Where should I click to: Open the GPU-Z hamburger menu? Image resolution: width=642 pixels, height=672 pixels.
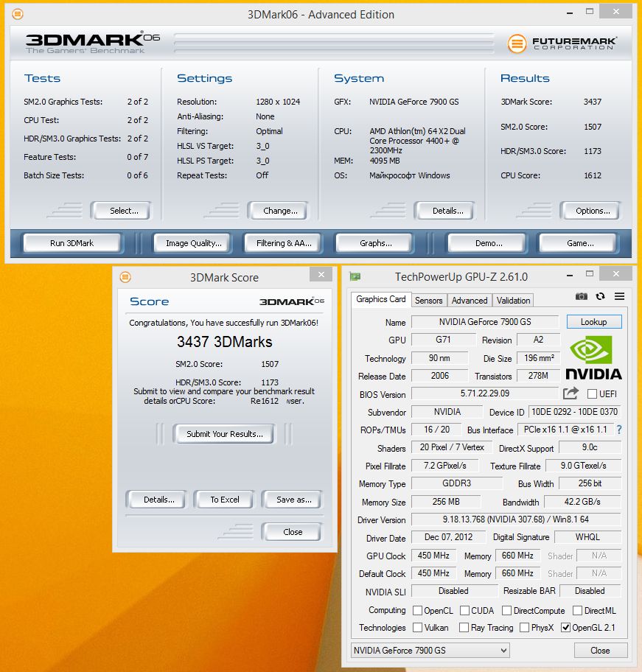click(x=619, y=296)
